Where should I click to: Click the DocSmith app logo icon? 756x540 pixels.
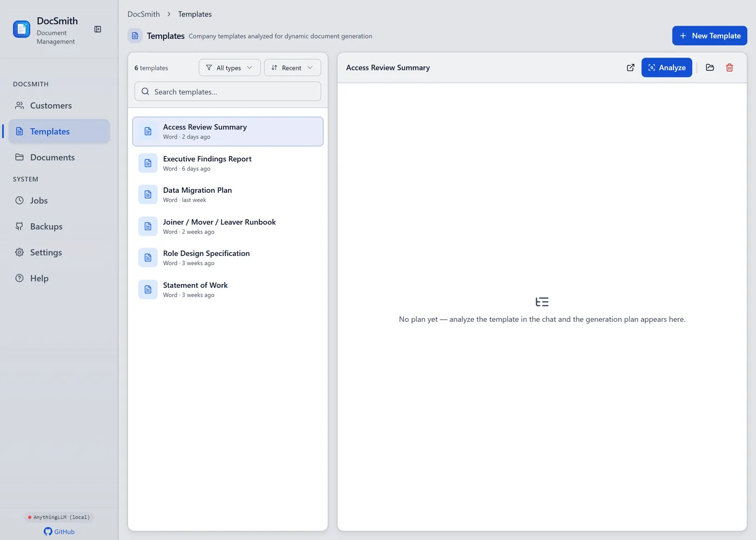click(22, 29)
